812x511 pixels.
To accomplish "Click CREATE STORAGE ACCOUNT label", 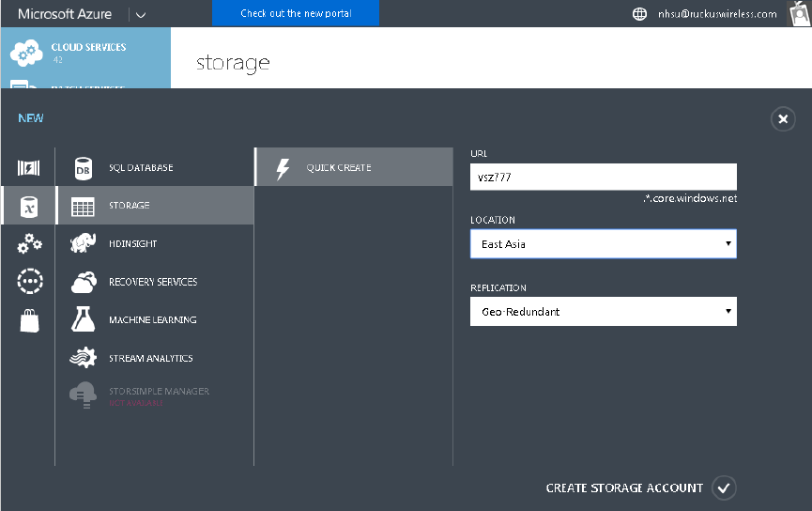I will click(624, 488).
